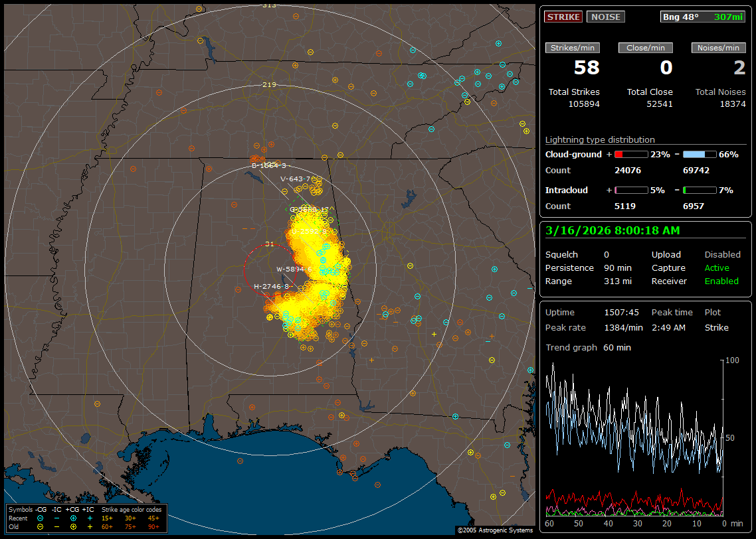Click the negative Cloud-ground blue percentage bar
The height and width of the screenshot is (539, 756).
pos(700,154)
